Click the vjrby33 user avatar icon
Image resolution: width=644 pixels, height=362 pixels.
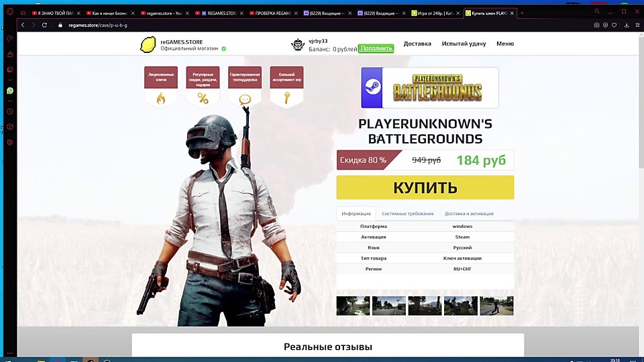click(x=298, y=44)
